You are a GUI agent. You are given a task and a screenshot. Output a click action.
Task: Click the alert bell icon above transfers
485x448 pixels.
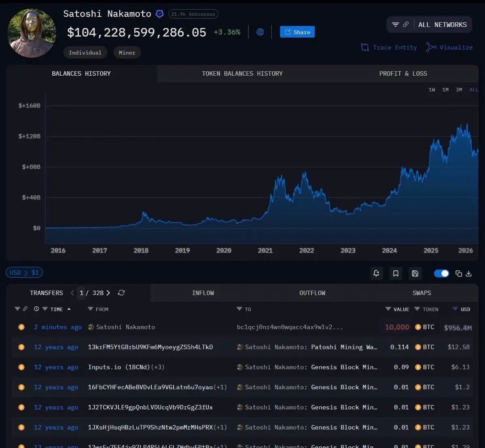[376, 274]
